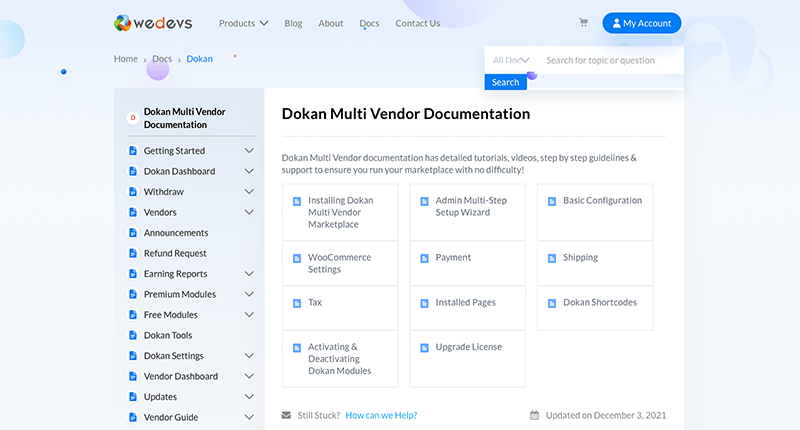
Task: Click the weDevs logo
Action: click(153, 23)
